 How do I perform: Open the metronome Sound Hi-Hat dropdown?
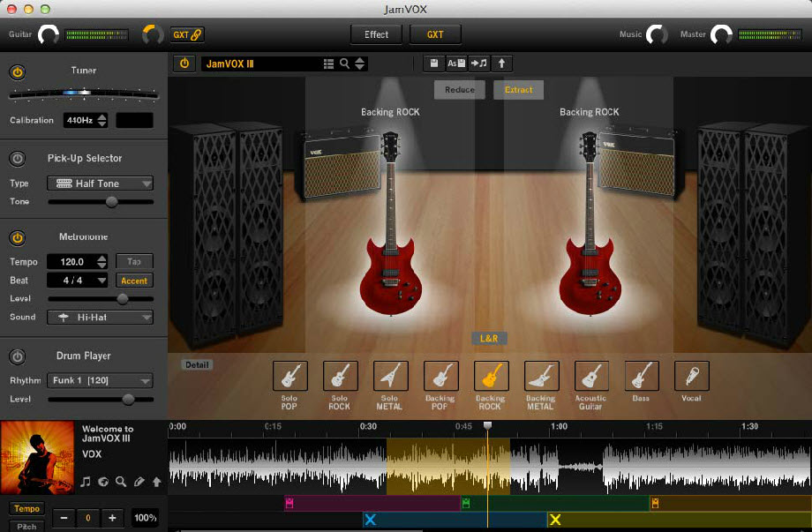coord(100,317)
